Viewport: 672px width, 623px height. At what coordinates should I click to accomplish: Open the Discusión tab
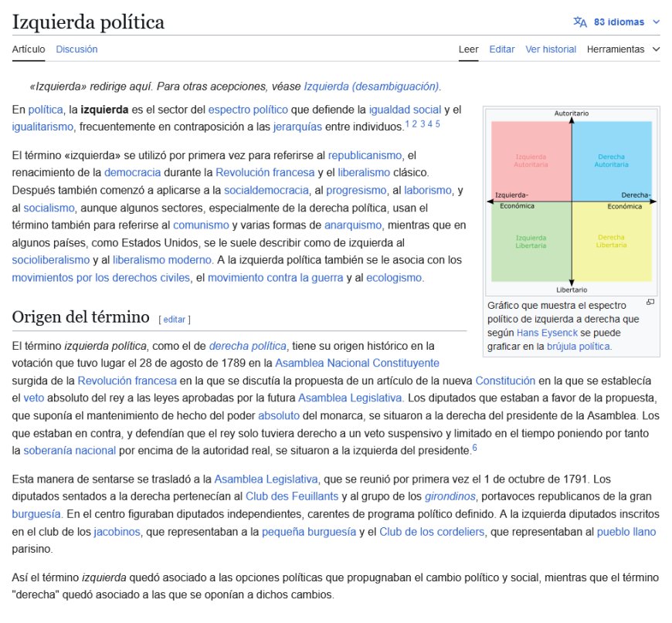(76, 49)
